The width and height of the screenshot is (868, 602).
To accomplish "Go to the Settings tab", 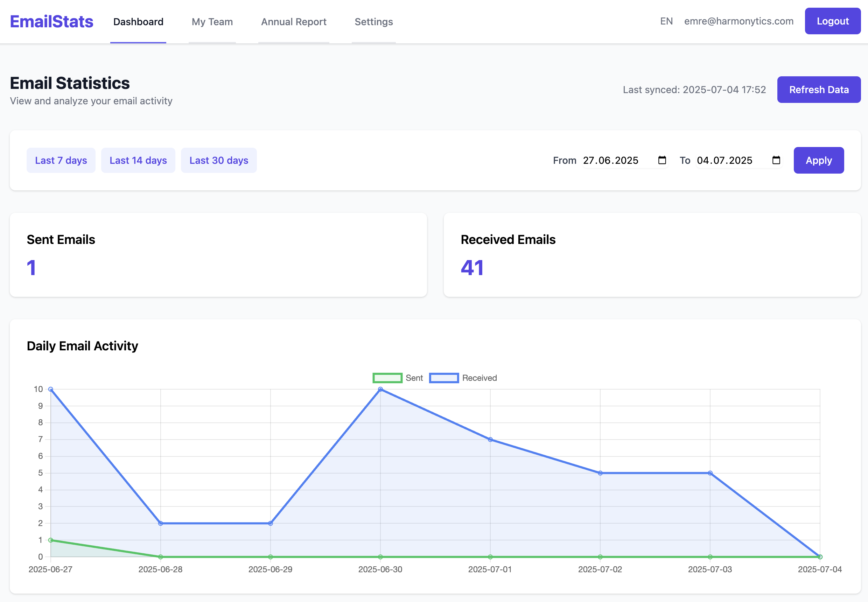I will (373, 22).
